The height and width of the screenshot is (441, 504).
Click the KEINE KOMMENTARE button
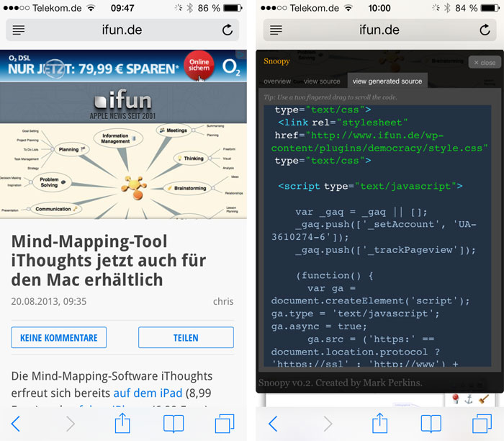click(59, 337)
